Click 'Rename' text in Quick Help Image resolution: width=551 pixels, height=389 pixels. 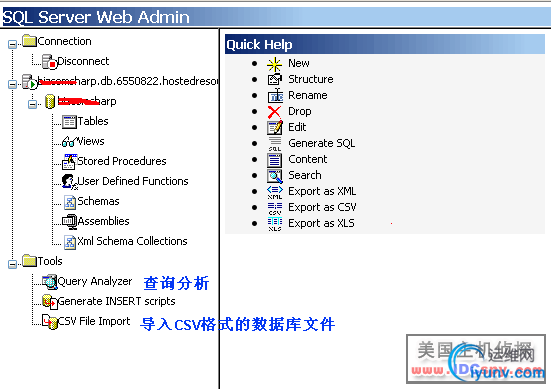point(308,95)
